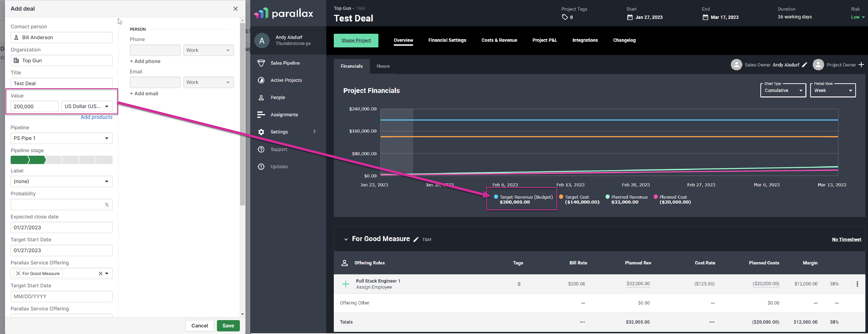Screen dimensions: 868x334
Task: Click the Add products link
Action: pos(96,117)
